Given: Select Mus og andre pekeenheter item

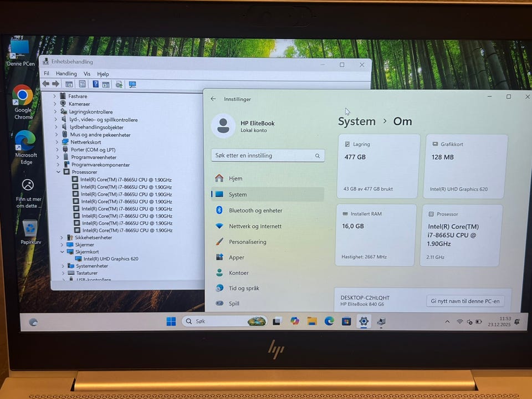Looking at the screenshot, I should [96, 134].
